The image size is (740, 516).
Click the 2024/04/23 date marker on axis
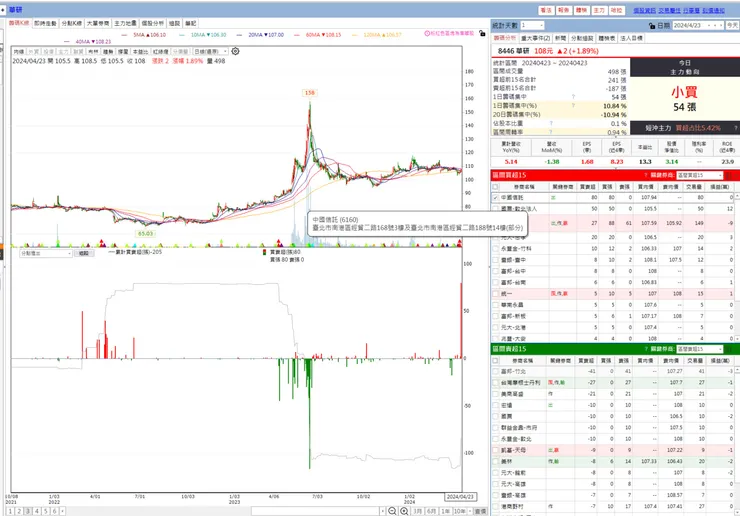(460, 497)
